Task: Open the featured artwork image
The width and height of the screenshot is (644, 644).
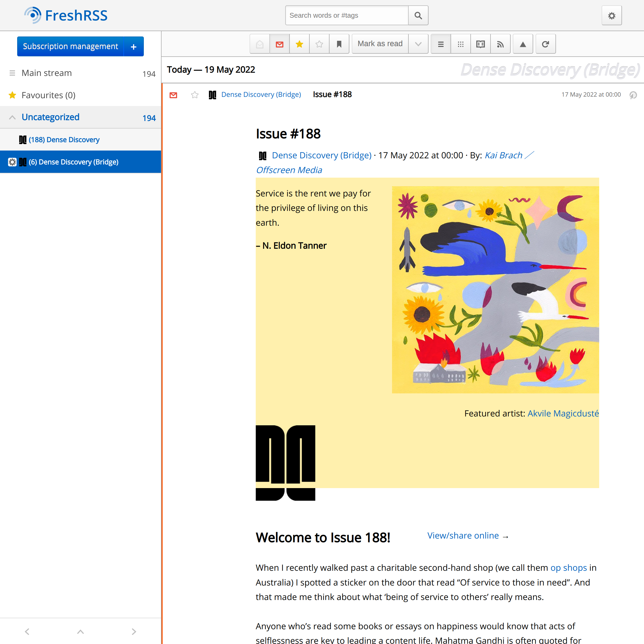Action: pos(495,290)
